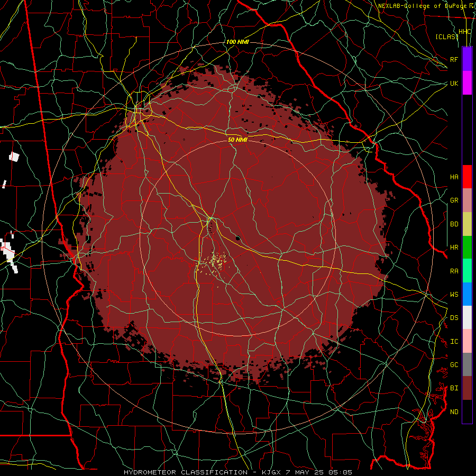476x476 pixels.
Task: Click the HR legend label
Action: pyautogui.click(x=454, y=248)
